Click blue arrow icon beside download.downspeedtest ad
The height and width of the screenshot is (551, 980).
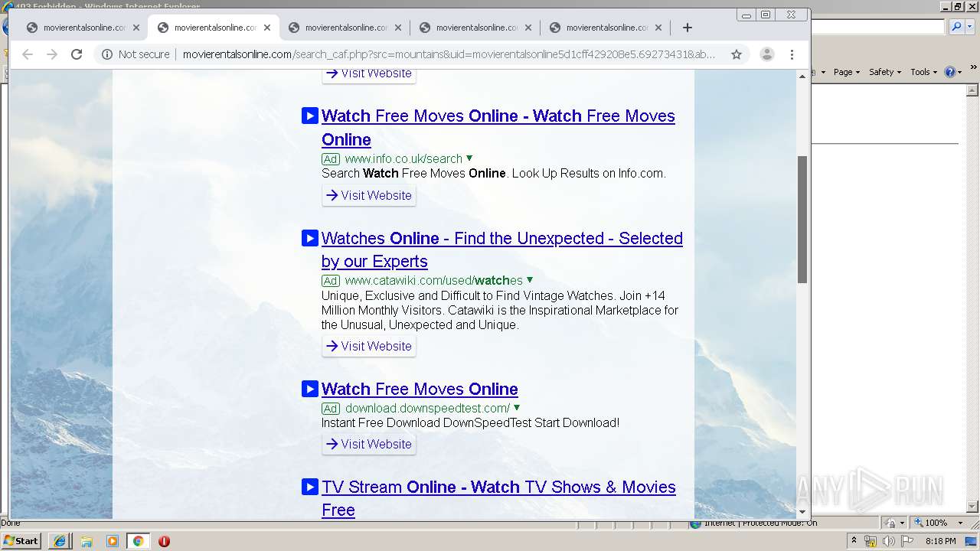[x=310, y=389]
